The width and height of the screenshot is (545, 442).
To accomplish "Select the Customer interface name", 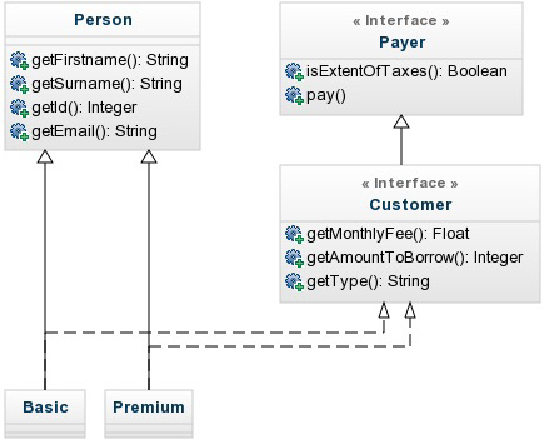I will point(410,205).
